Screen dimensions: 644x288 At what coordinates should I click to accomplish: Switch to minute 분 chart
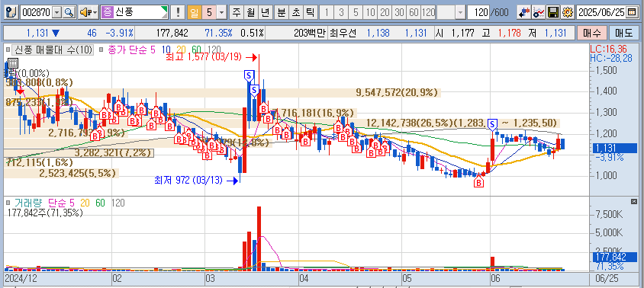(282, 12)
